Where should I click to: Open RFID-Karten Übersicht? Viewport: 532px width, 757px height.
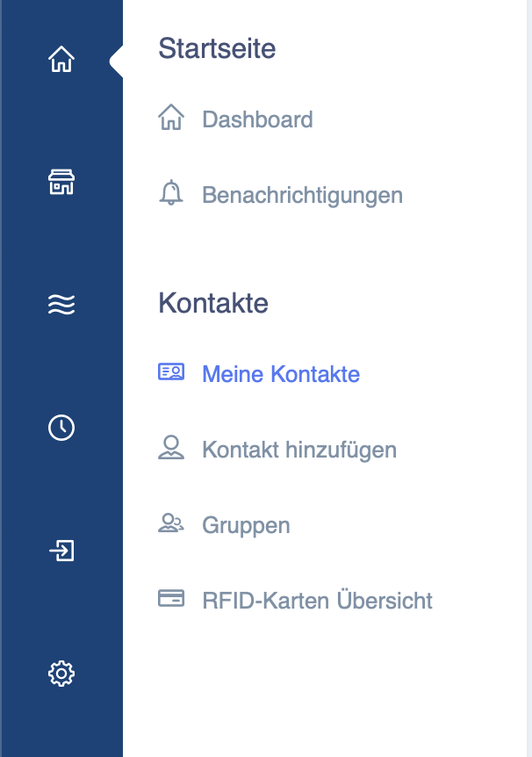coord(317,601)
